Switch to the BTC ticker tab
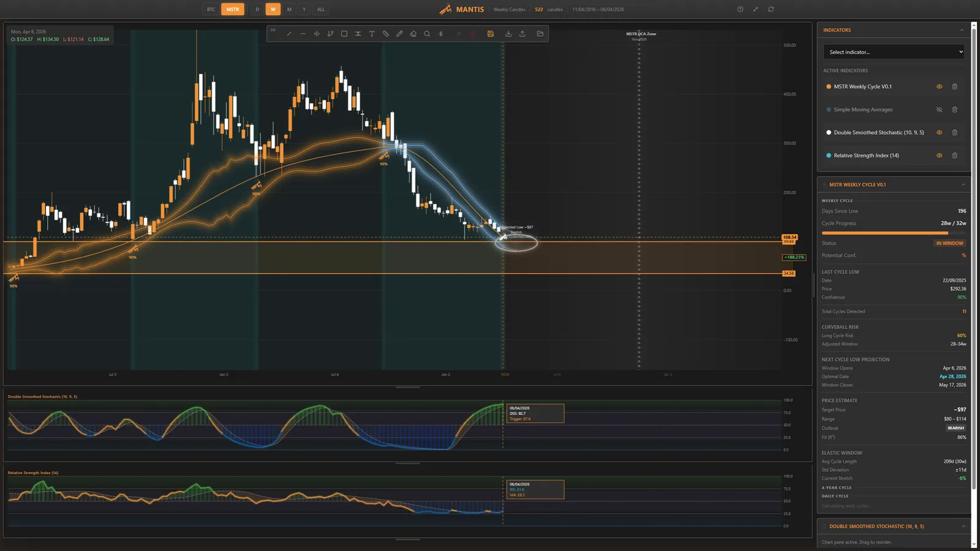The image size is (980, 551). [211, 9]
